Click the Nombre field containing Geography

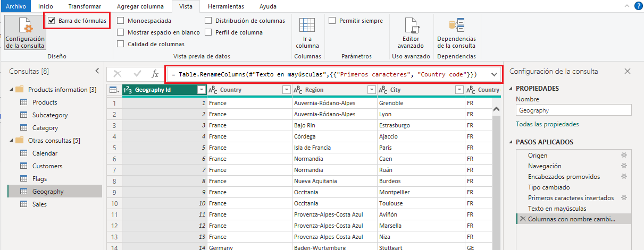tap(573, 110)
